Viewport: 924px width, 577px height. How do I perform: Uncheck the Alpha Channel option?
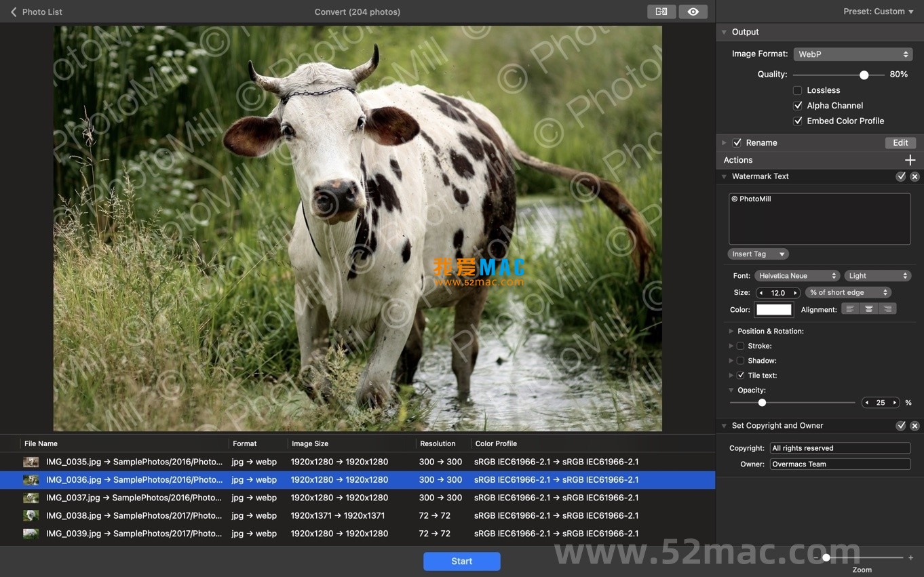798,105
